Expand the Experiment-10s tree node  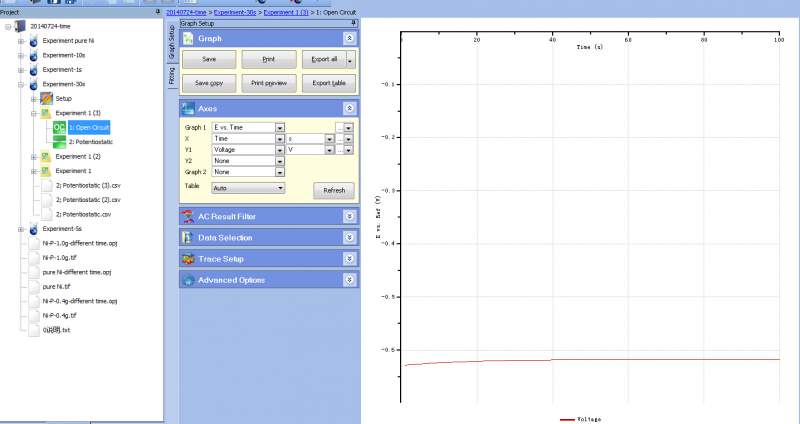[21, 55]
